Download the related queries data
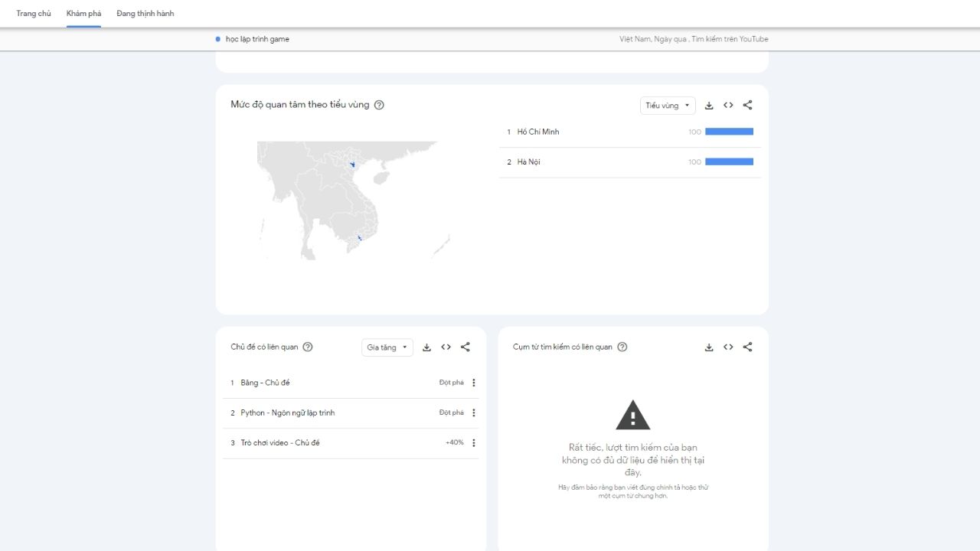 pos(709,347)
